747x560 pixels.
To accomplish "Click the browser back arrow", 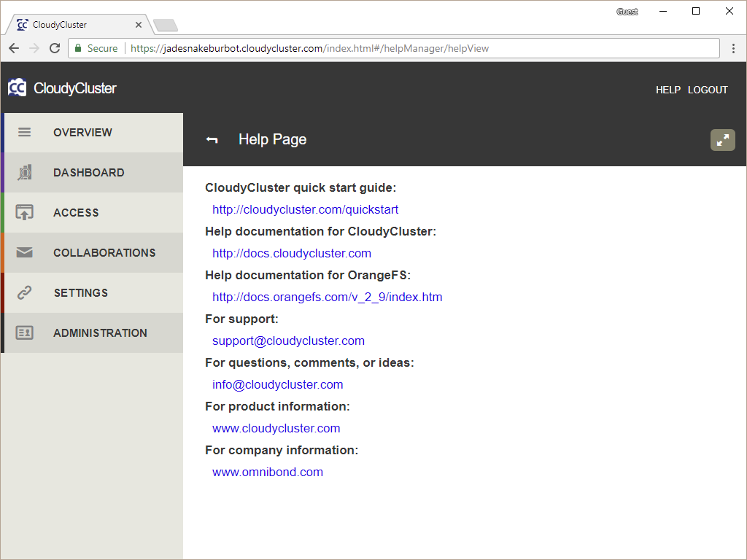I will tap(14, 48).
